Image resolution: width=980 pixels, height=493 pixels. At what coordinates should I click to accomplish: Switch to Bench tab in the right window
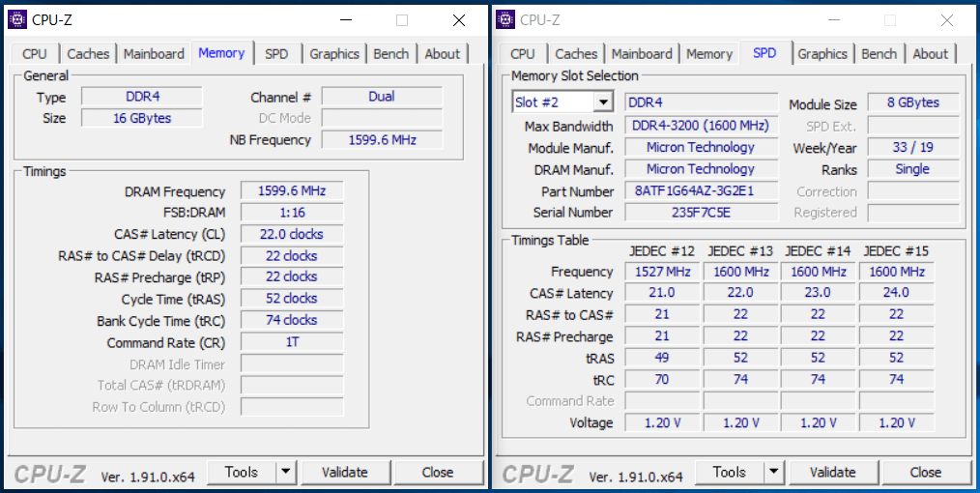(x=879, y=54)
